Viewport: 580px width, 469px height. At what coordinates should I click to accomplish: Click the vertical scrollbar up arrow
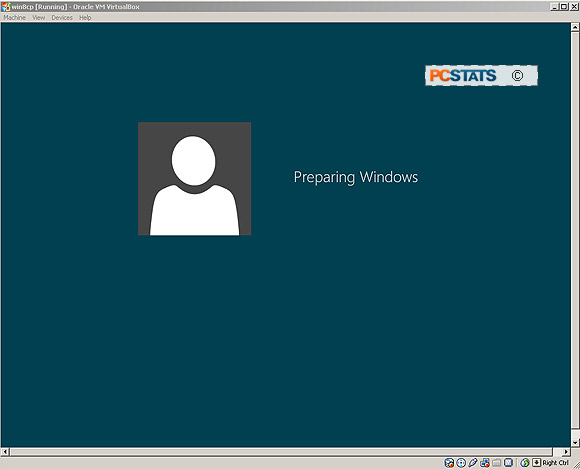(575, 27)
